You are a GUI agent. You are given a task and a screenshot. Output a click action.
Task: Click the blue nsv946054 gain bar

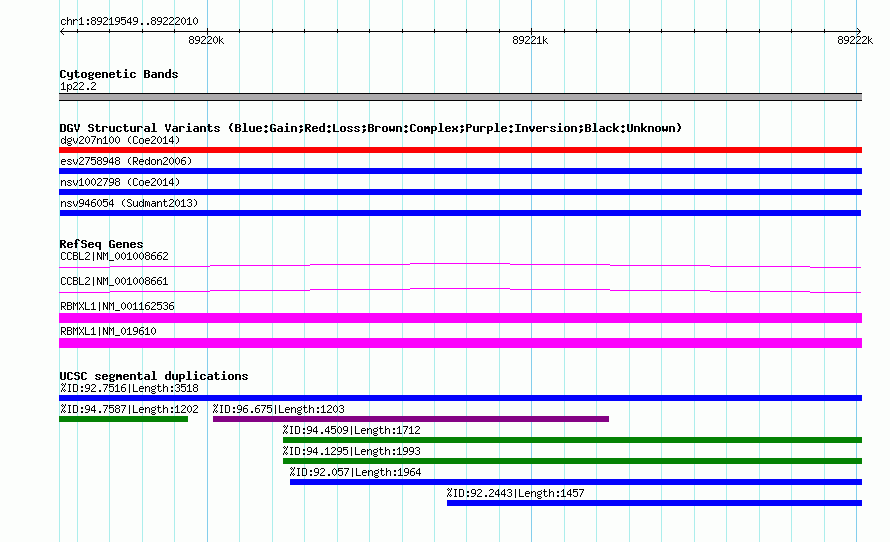click(x=460, y=213)
